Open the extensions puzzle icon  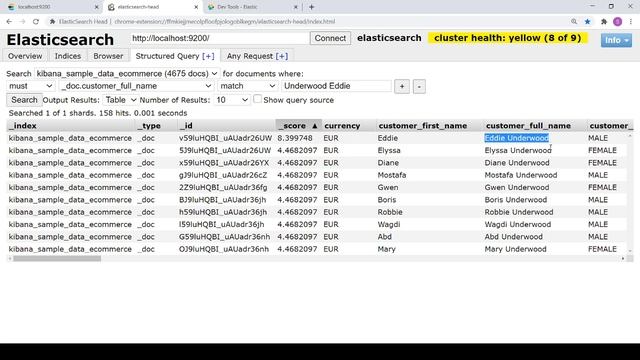tap(604, 22)
